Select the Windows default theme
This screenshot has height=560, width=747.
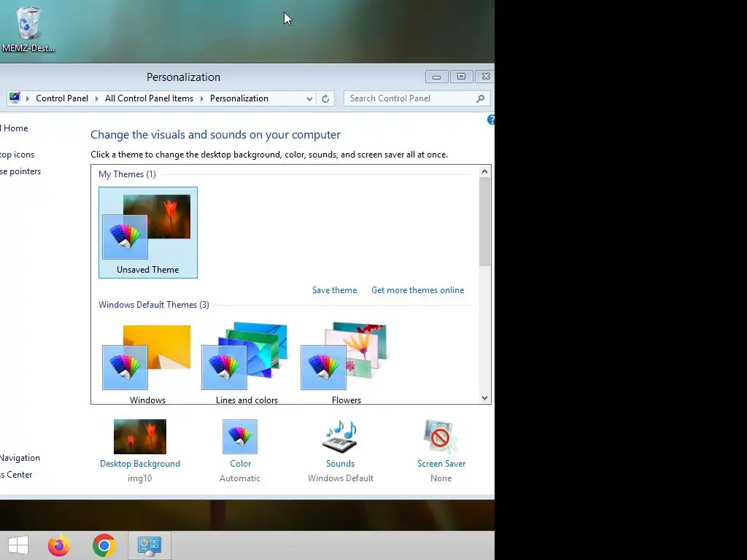[147, 364]
